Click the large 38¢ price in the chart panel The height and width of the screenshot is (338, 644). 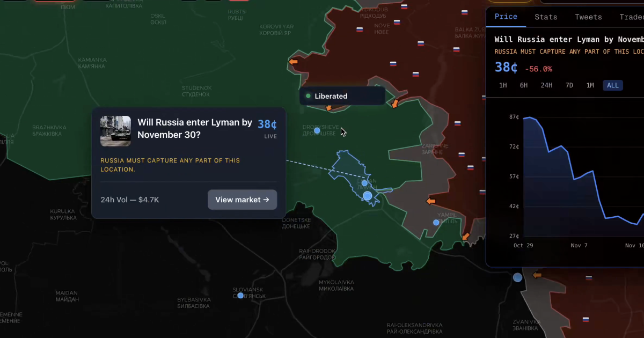[x=506, y=68]
